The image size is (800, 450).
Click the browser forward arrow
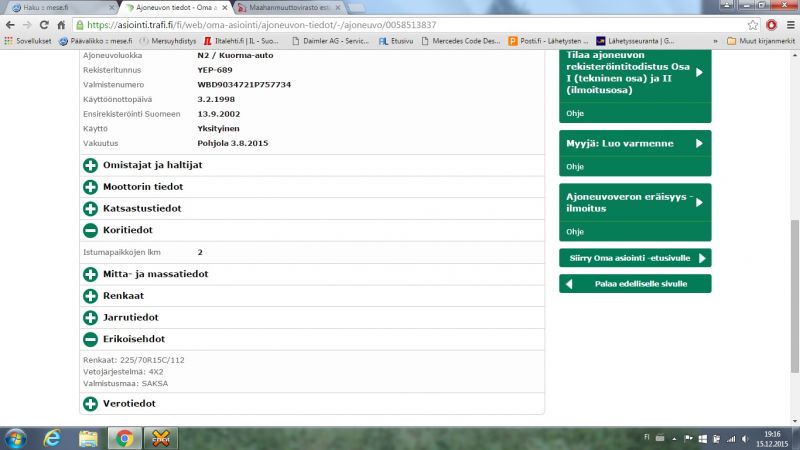click(27, 25)
